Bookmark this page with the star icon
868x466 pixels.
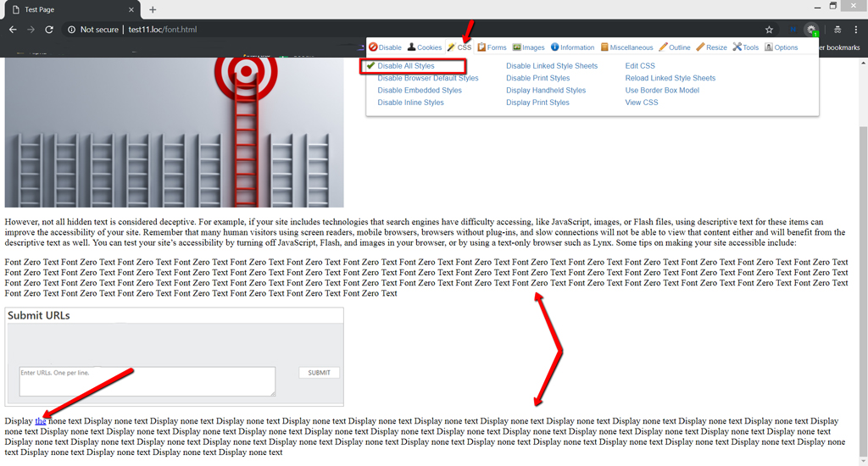(x=769, y=30)
